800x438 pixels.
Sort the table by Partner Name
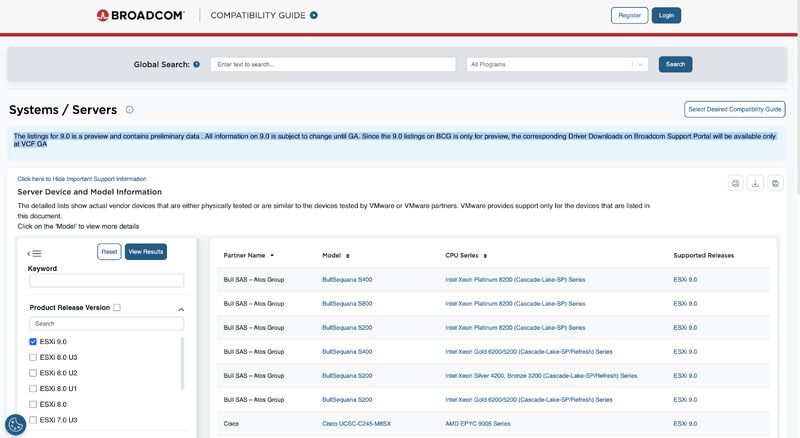pos(272,255)
